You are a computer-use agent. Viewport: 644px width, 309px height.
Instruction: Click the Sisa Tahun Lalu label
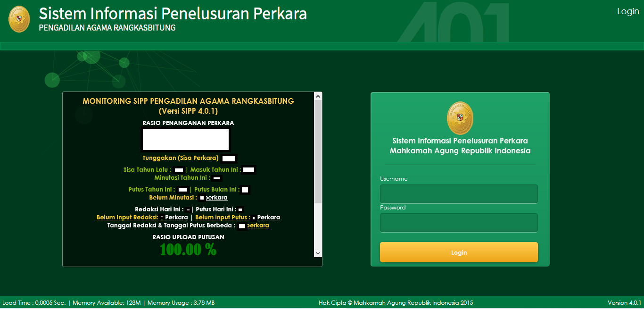point(147,169)
